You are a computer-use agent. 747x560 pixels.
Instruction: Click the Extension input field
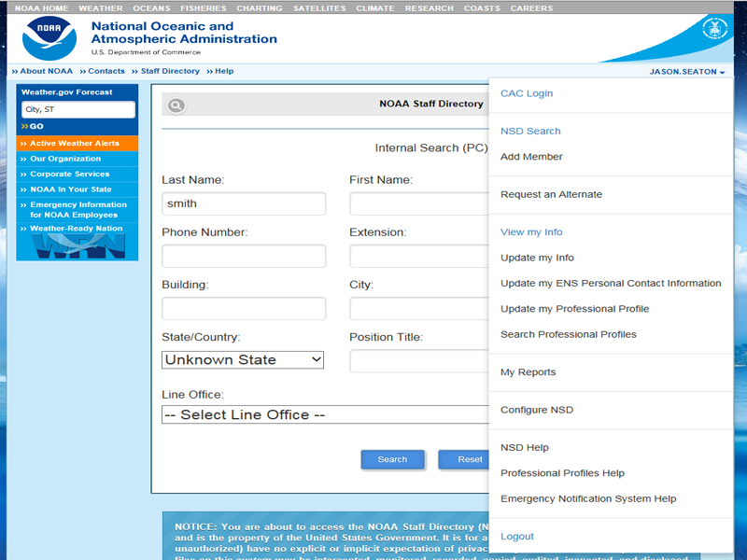pos(419,256)
